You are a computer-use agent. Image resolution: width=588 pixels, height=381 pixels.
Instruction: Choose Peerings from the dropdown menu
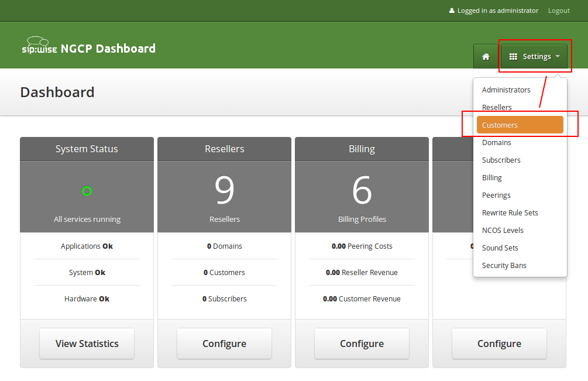click(496, 195)
